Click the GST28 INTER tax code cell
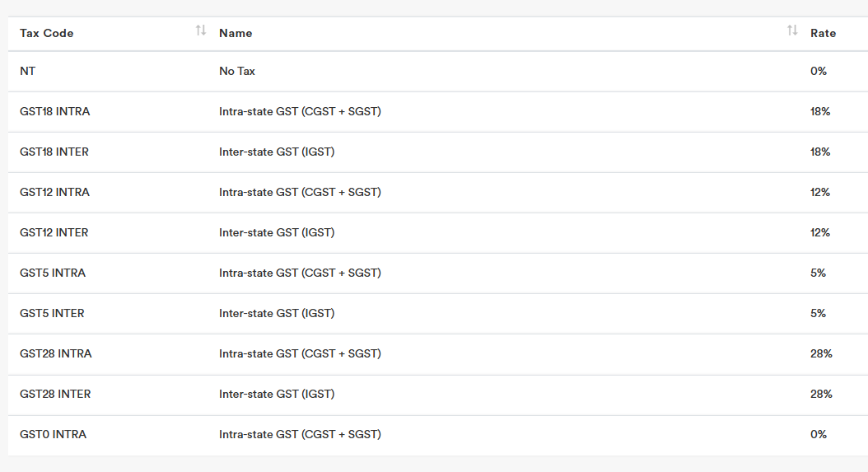Image resolution: width=868 pixels, height=472 pixels. 55,395
